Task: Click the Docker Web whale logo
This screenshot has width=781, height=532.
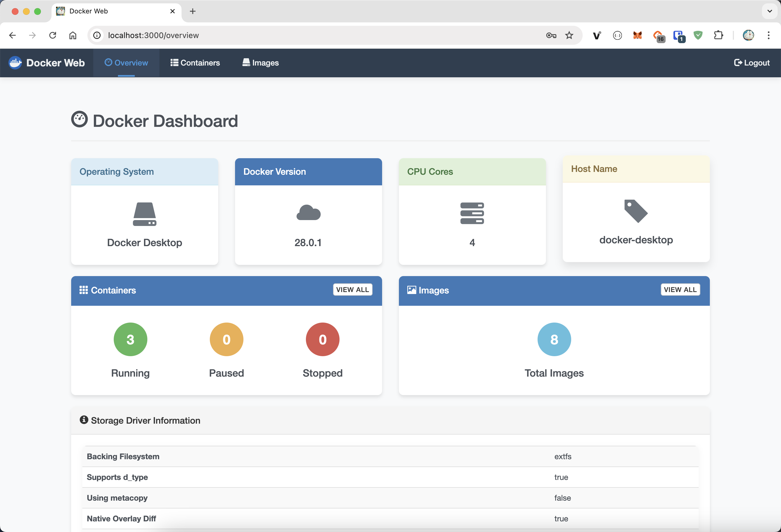Action: 15,63
